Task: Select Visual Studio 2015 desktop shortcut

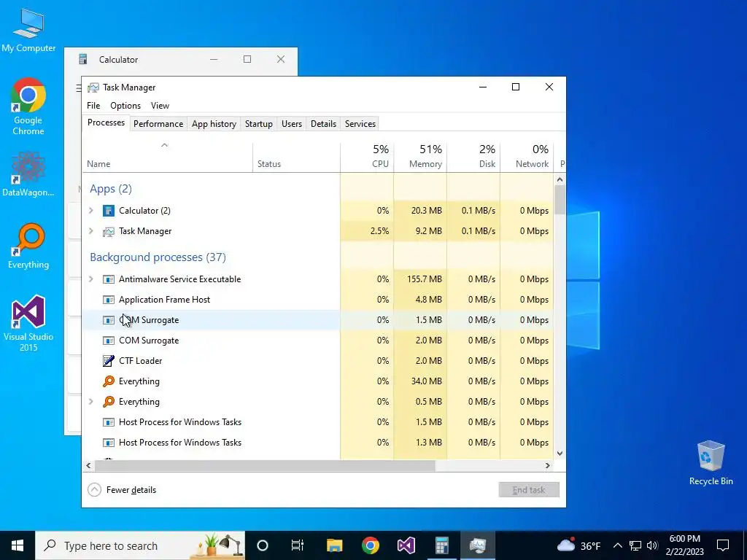Action: click(x=28, y=323)
